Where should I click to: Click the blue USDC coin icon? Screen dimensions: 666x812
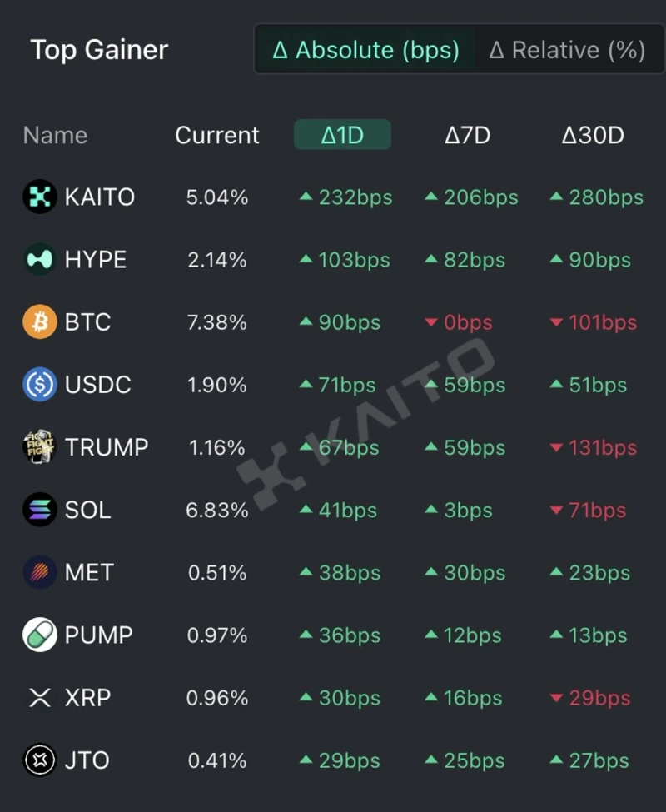point(39,385)
